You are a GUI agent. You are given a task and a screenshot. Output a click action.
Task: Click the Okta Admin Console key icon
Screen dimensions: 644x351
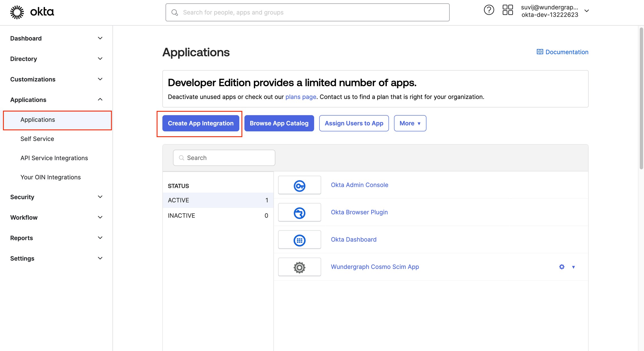click(299, 185)
